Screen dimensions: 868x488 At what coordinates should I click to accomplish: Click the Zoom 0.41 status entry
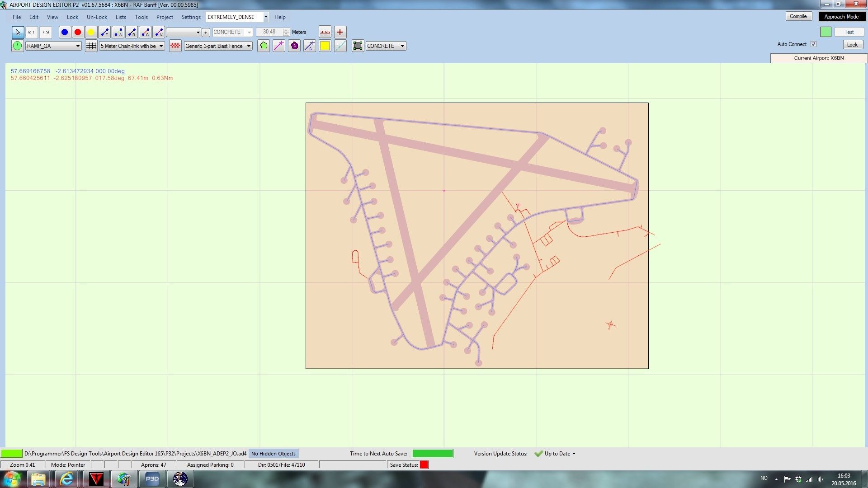23,465
